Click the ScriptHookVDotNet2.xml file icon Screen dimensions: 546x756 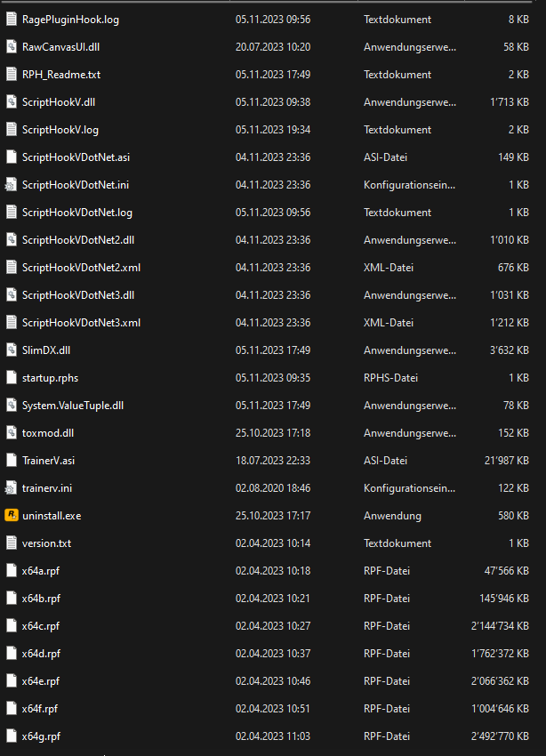(x=12, y=268)
